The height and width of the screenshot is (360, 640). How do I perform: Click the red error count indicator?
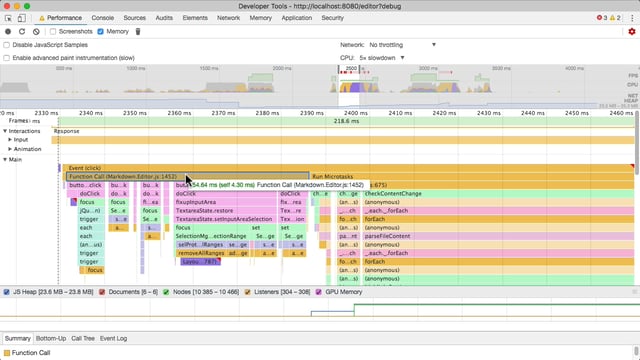pos(602,18)
